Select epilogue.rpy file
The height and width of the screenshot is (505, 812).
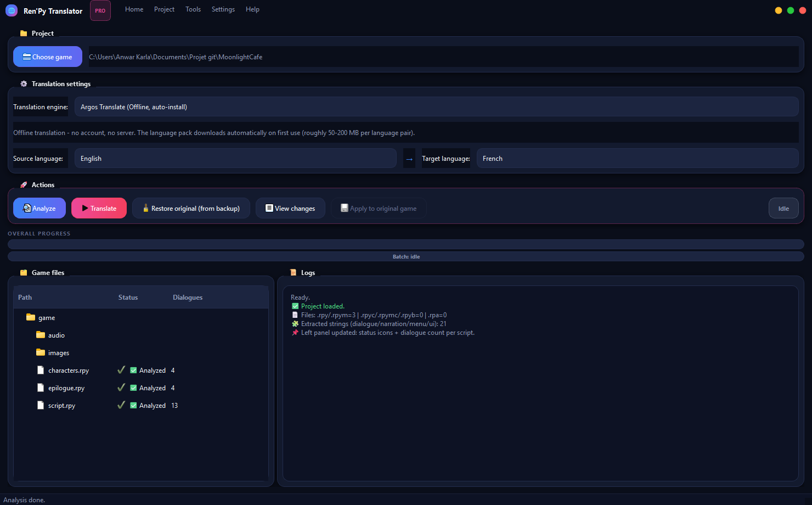141,388
